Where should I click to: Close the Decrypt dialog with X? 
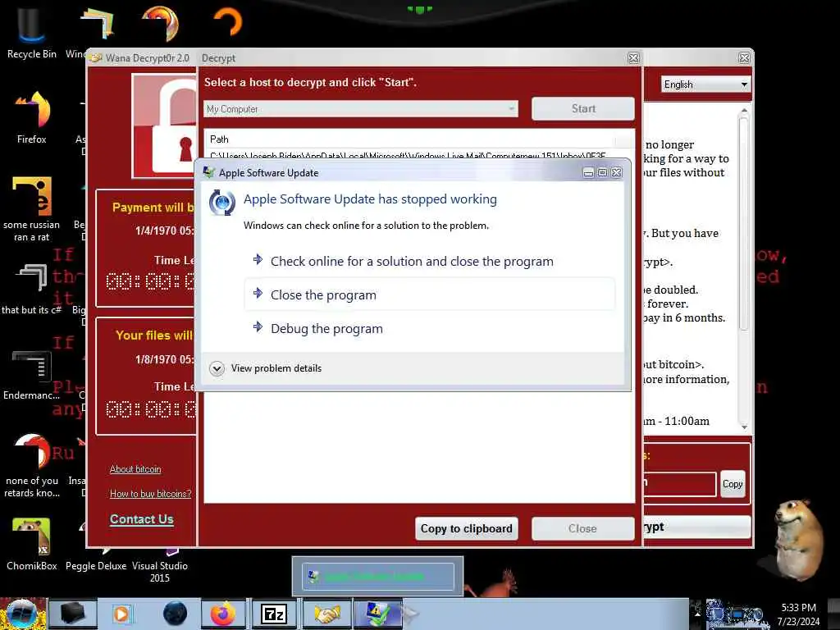[633, 58]
